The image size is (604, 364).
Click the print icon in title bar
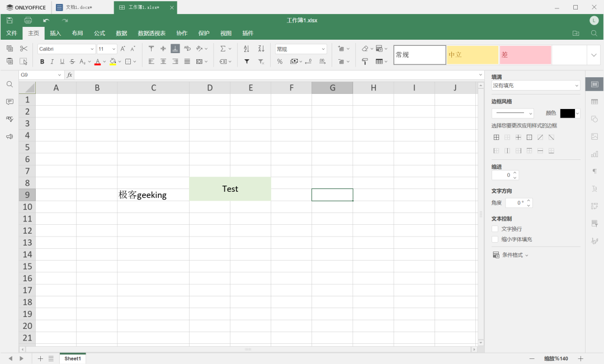(x=28, y=20)
